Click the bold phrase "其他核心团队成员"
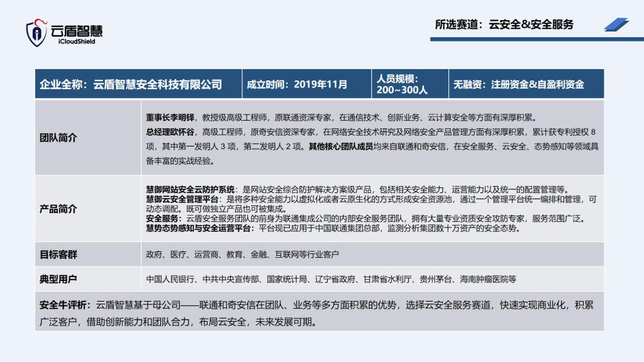This screenshot has height=362, width=644. pyautogui.click(x=341, y=146)
